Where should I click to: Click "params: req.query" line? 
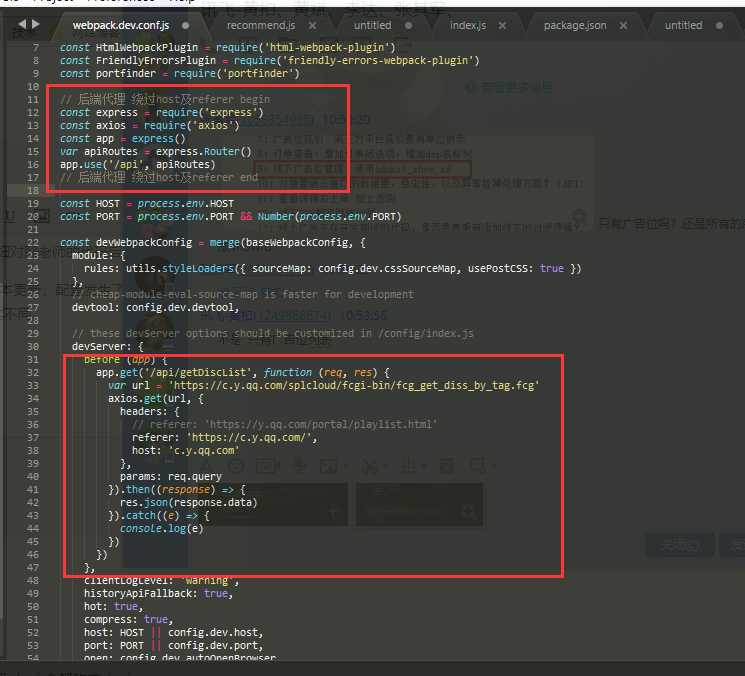(171, 476)
